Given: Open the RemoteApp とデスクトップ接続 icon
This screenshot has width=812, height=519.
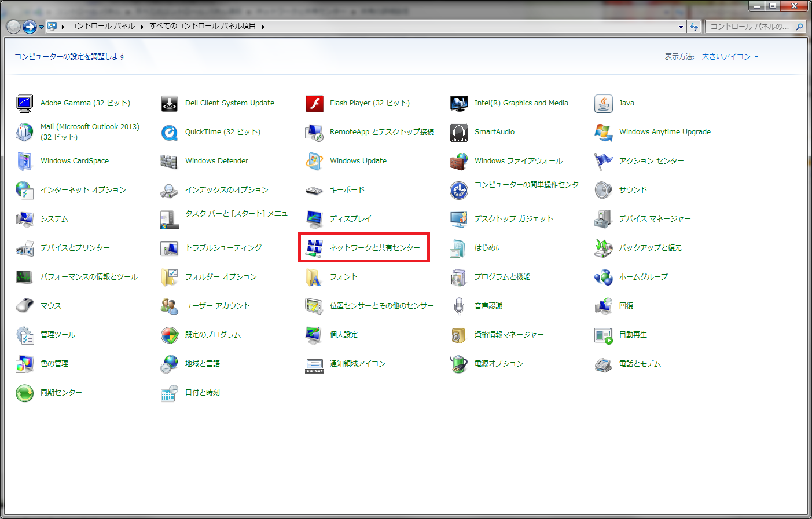Looking at the screenshot, I should 314,133.
